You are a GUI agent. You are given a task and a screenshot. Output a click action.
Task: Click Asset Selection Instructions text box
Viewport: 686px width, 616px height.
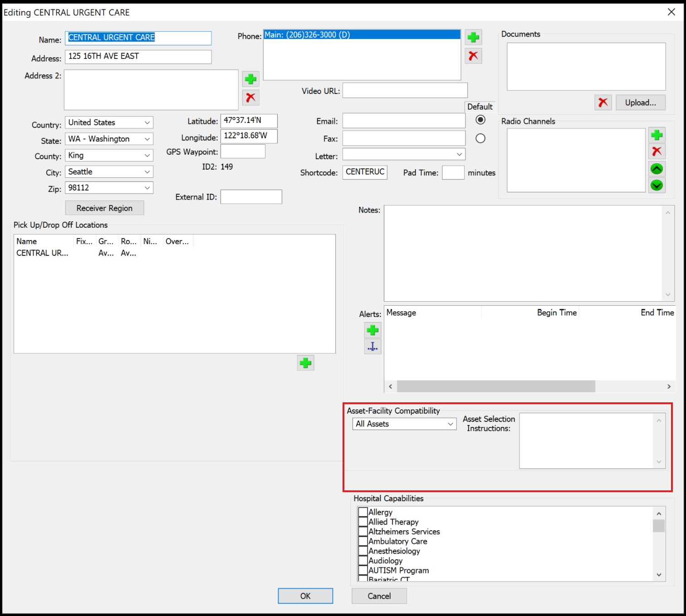coord(587,440)
